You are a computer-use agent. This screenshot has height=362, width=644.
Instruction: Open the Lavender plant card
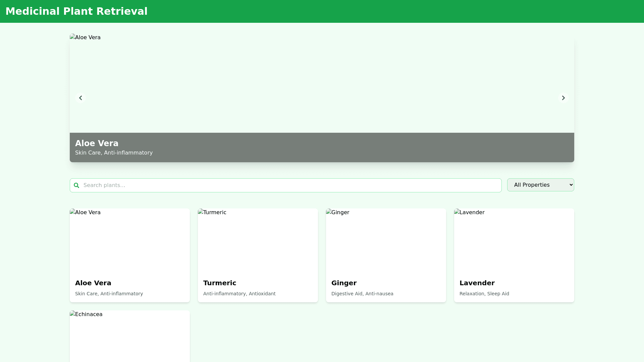click(514, 255)
